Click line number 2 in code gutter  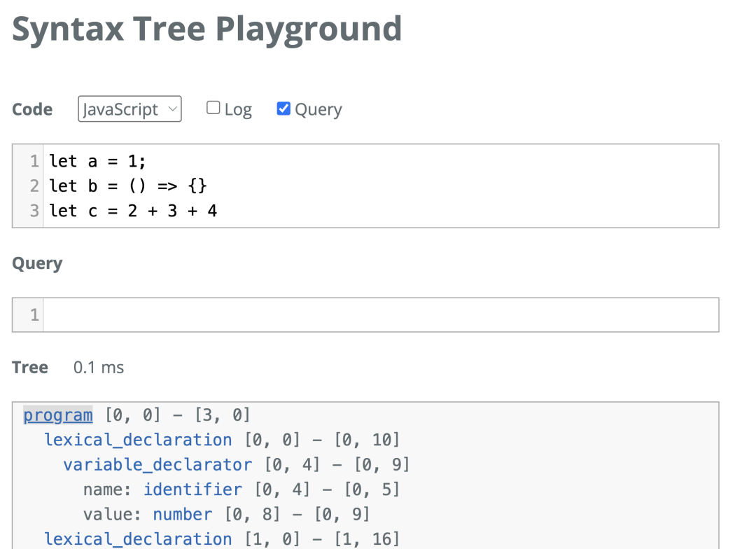34,186
